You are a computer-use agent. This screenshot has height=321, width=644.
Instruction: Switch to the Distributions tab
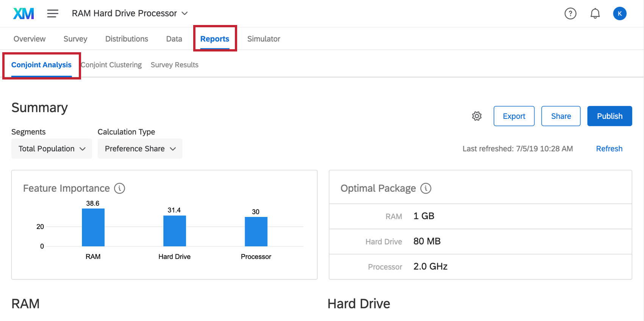127,39
